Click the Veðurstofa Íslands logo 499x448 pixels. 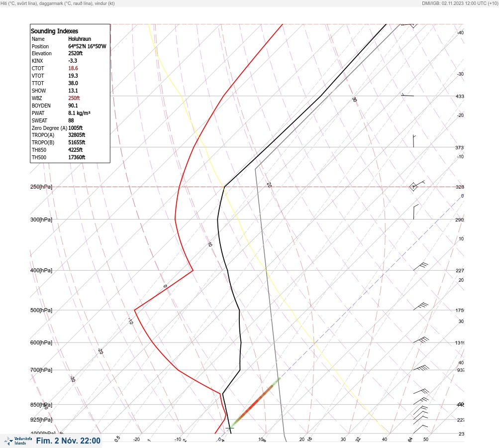point(18,441)
